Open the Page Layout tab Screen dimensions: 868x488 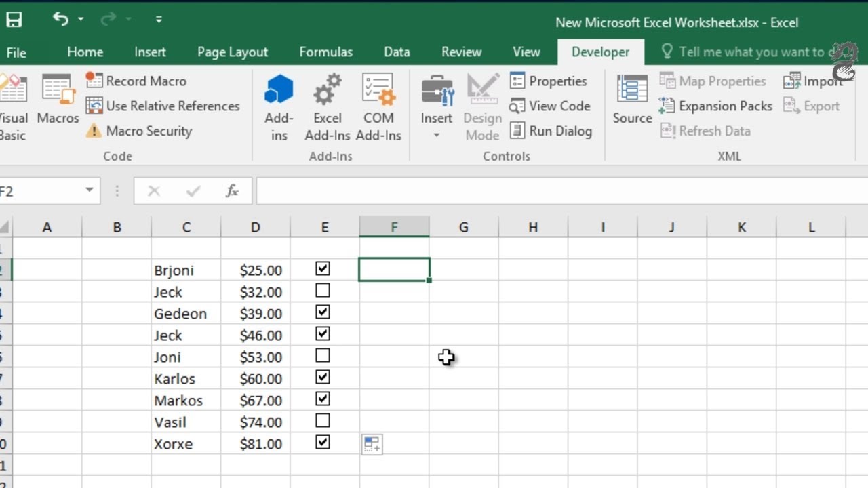click(x=233, y=52)
